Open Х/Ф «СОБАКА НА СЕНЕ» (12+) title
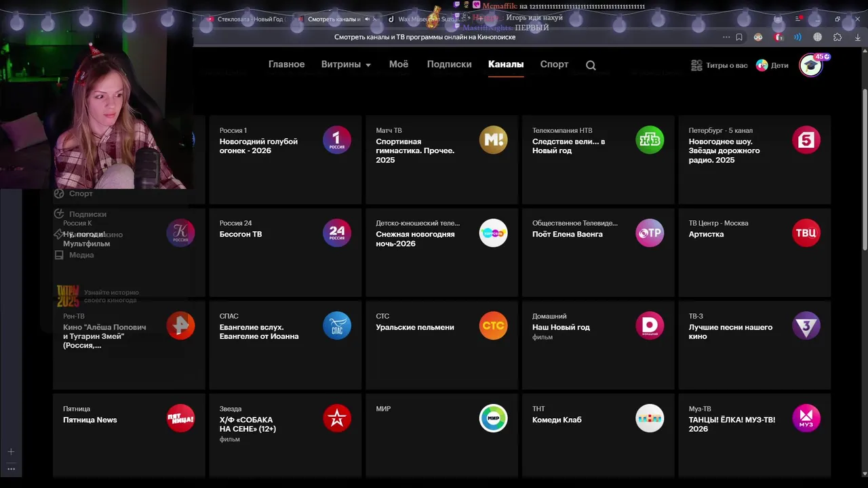 248,424
